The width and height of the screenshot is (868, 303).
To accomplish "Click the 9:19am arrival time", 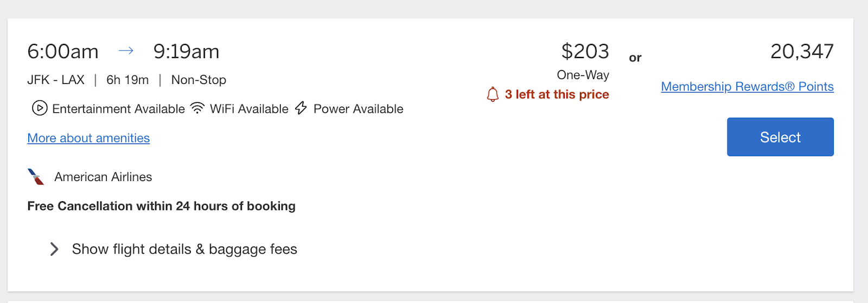I will click(x=186, y=51).
